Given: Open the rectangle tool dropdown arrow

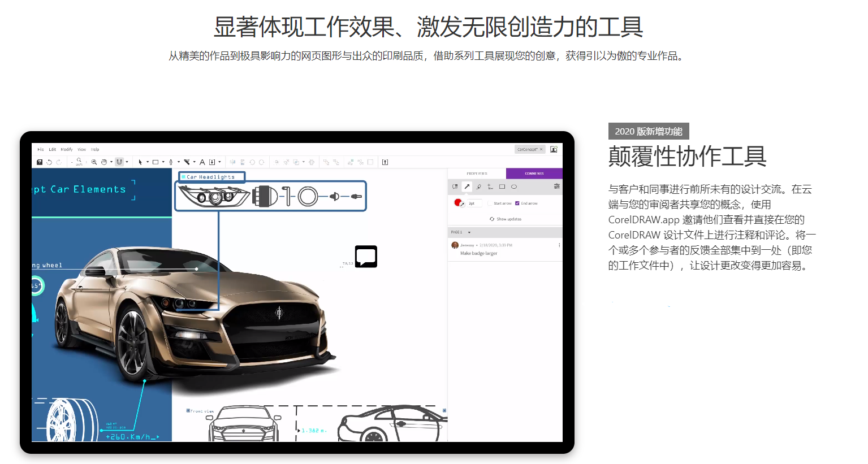Looking at the screenshot, I should pyautogui.click(x=163, y=162).
